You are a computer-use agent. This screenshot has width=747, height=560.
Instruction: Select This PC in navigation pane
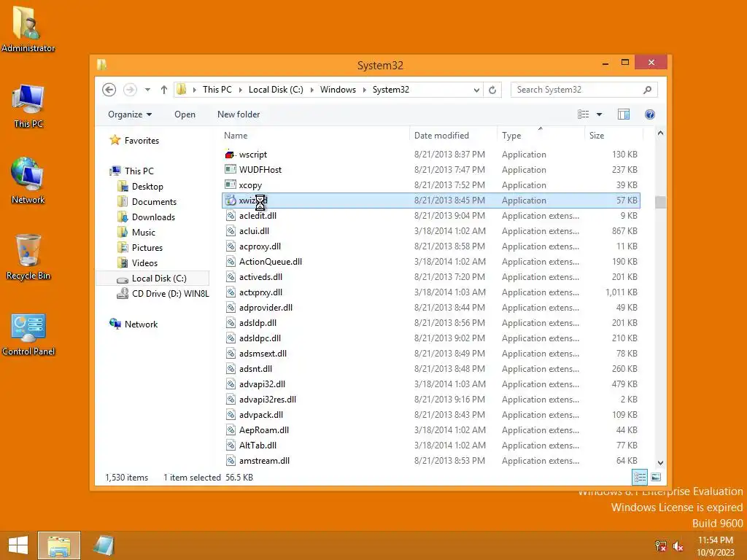point(132,171)
